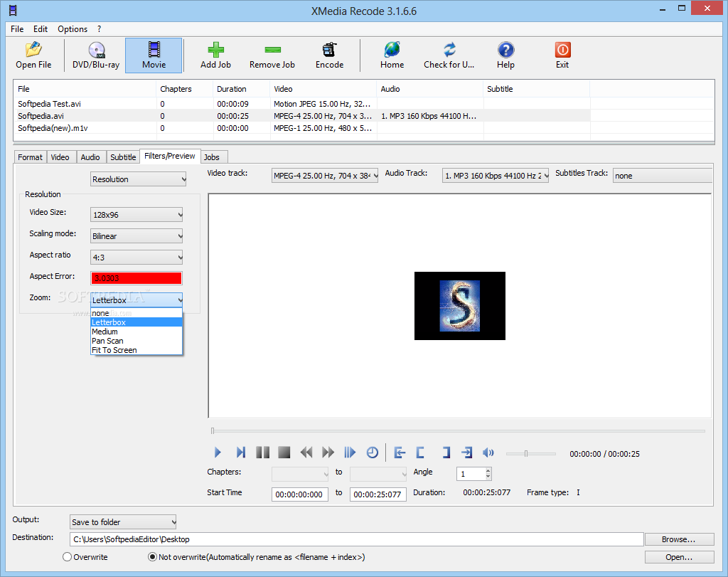Step to the next frame
This screenshot has height=577, width=728.
click(240, 452)
